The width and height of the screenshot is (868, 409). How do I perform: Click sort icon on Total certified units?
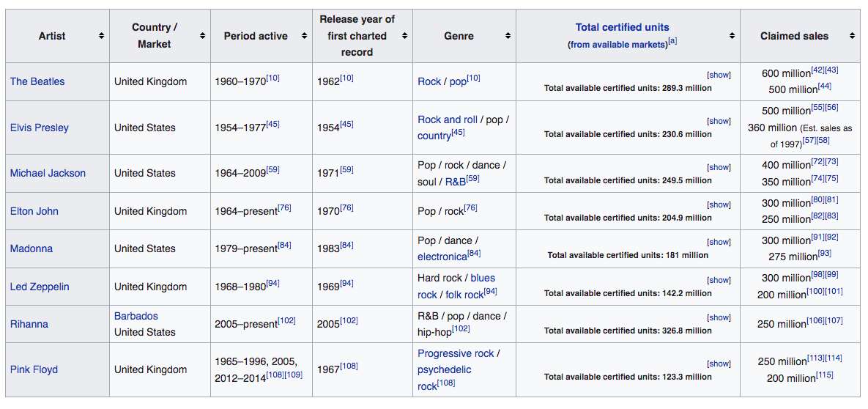pos(732,36)
